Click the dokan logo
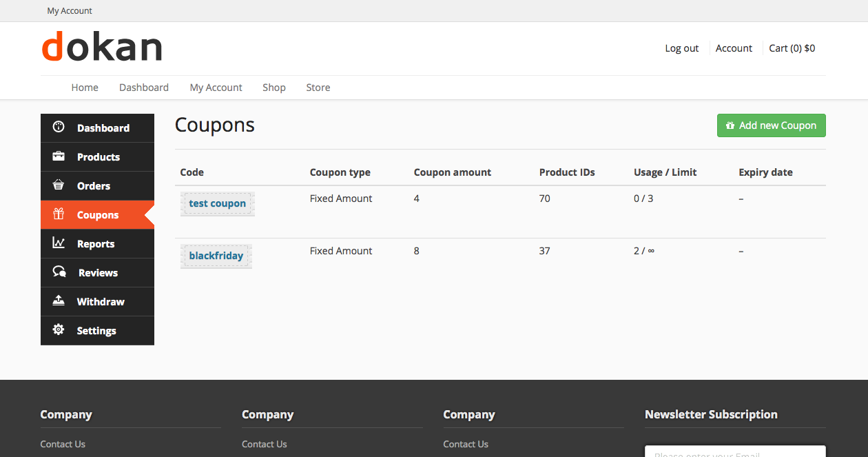Image resolution: width=868 pixels, height=457 pixels. (102, 47)
